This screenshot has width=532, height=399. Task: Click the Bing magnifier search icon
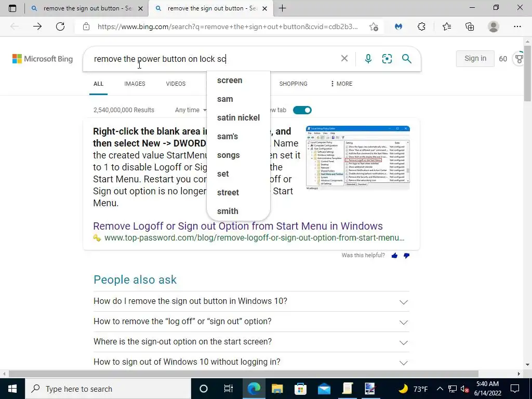coord(406,59)
